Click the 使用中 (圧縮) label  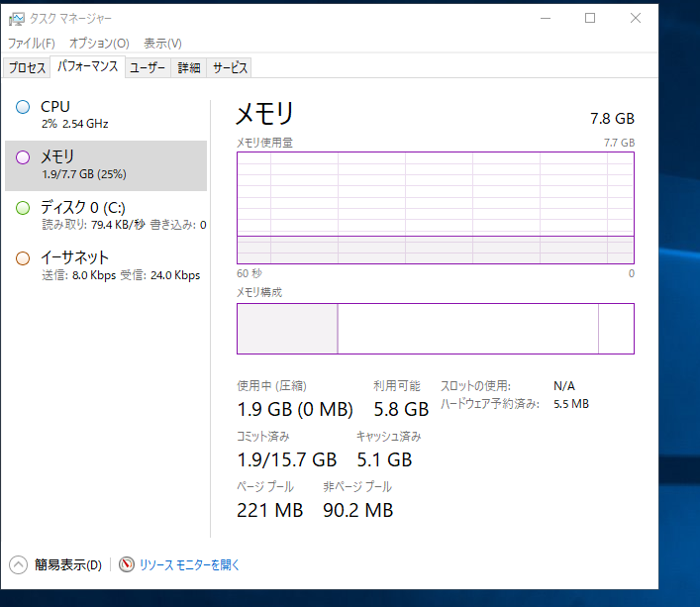271,385
